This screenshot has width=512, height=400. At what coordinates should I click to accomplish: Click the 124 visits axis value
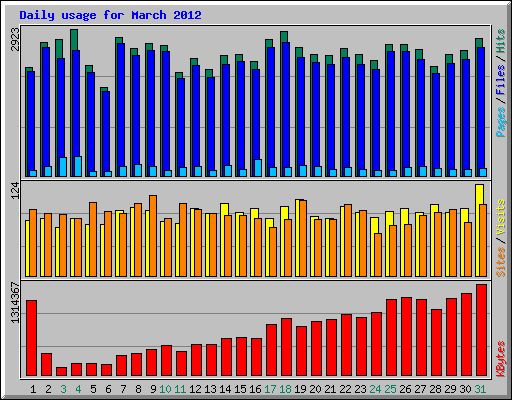(x=15, y=190)
